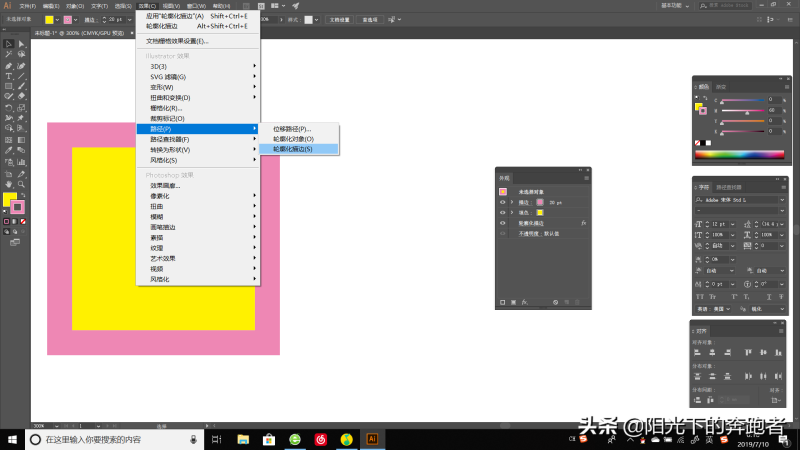Image resolution: width=800 pixels, height=450 pixels.
Task: Select the Hand tool
Action: tap(8, 184)
